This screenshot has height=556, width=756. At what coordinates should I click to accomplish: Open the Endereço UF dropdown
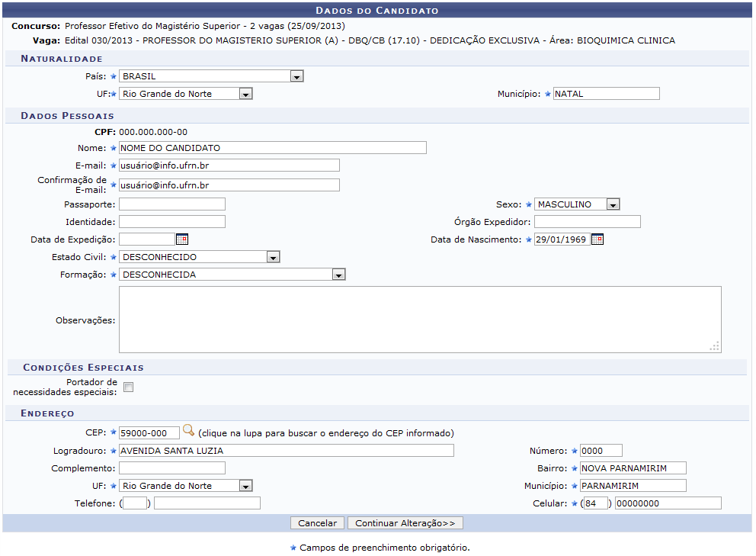245,486
